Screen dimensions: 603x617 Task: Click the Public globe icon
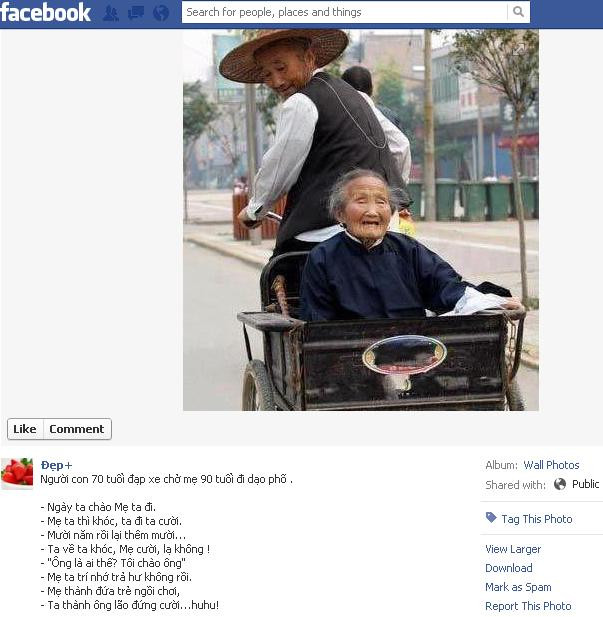point(560,484)
